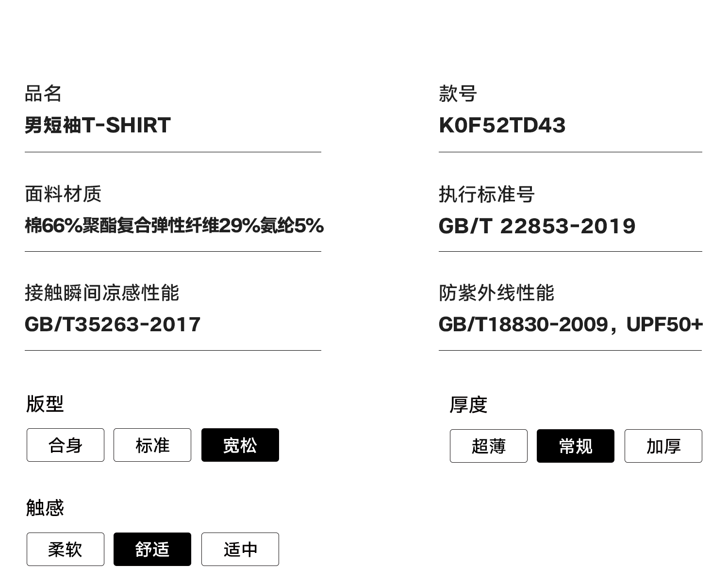Click the 面料材质 label
Image resolution: width=728 pixels, height=582 pixels.
pyautogui.click(x=63, y=194)
